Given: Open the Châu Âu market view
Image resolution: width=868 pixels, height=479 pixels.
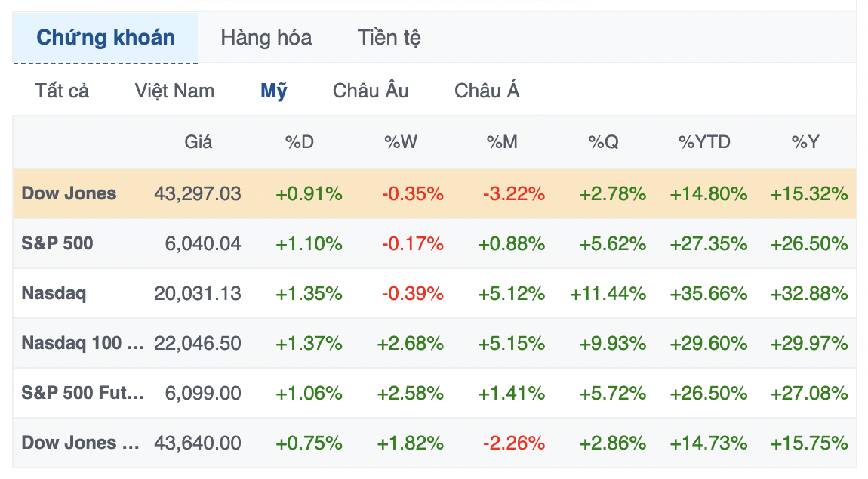Looking at the screenshot, I should click(x=370, y=91).
